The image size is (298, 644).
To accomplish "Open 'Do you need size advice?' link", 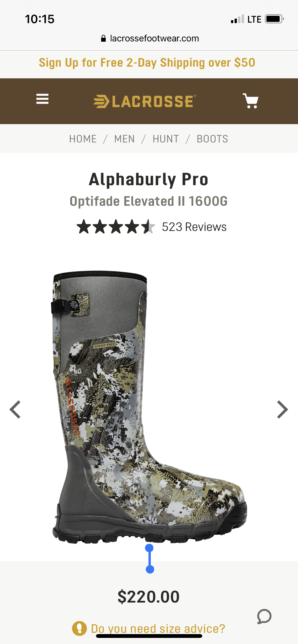I will pos(158,628).
